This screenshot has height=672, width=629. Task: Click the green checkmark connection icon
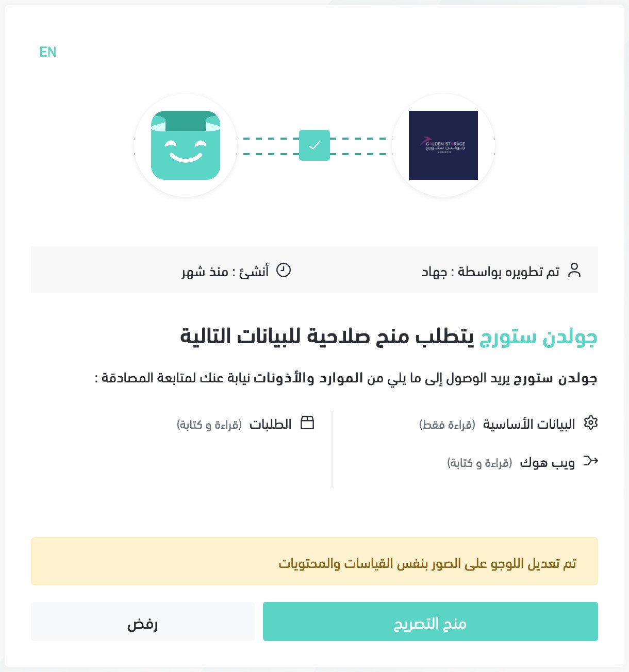tap(314, 145)
